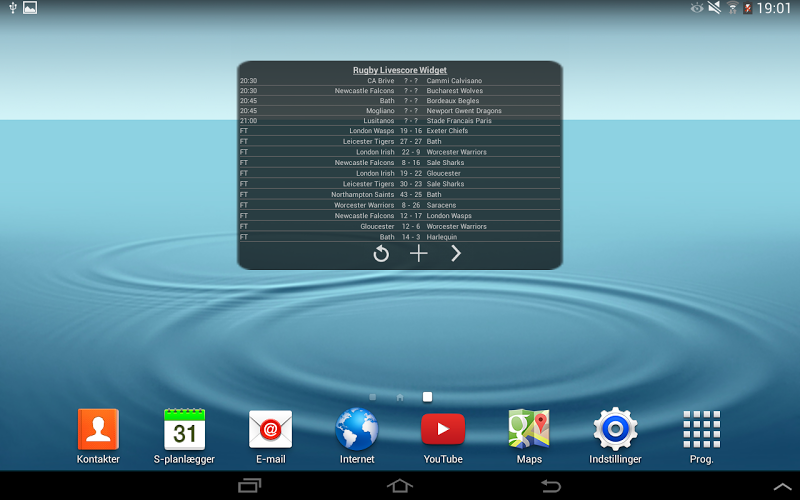Tap the Android home navigation button
The image size is (800, 500).
399,485
